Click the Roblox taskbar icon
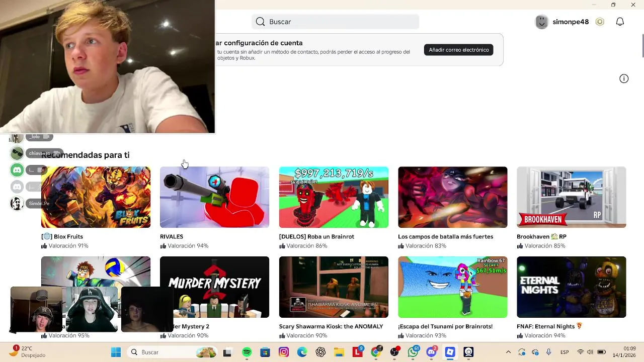Screen dimensions: 644x362 point(450,352)
